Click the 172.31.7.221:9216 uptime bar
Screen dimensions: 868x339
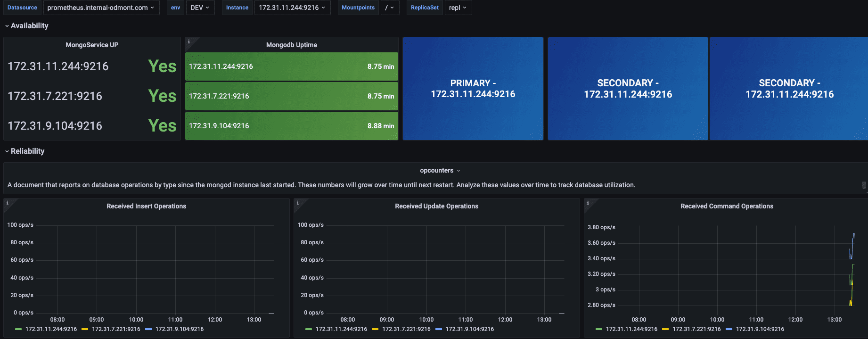(292, 96)
